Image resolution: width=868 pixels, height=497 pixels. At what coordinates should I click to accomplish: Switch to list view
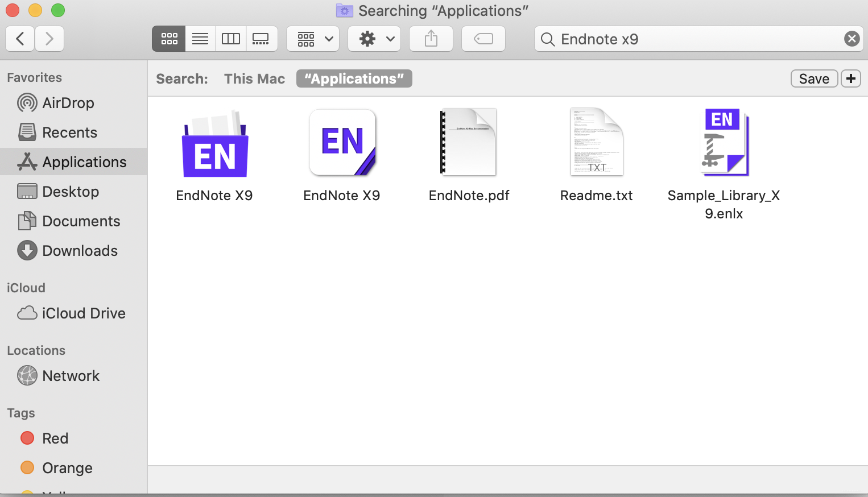200,39
